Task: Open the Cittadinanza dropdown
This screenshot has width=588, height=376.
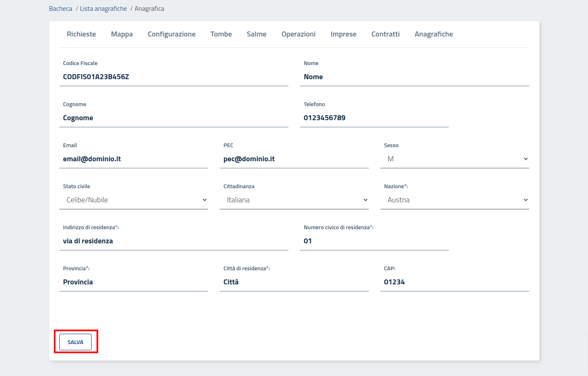Action: point(294,200)
